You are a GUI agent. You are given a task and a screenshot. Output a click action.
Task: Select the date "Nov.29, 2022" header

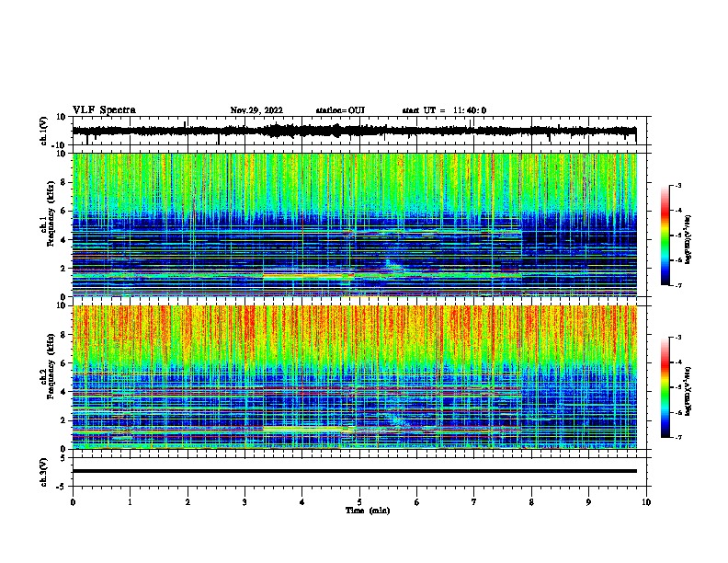pos(256,110)
